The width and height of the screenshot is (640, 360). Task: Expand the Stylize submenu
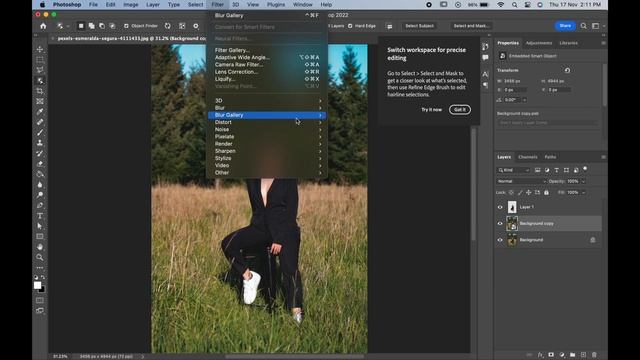(x=267, y=158)
